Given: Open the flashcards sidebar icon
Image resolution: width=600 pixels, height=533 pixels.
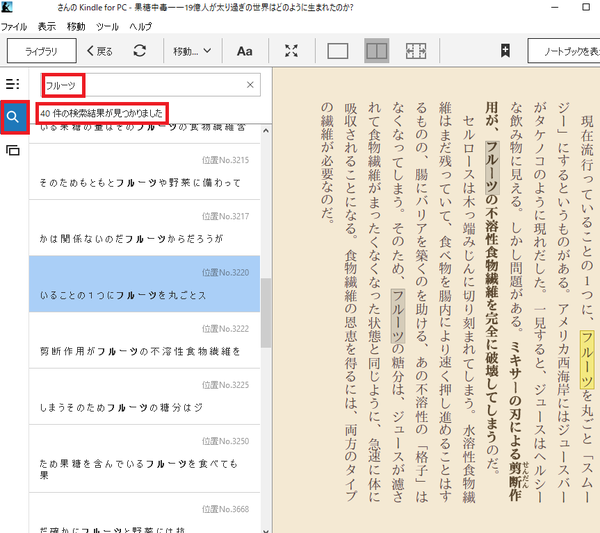Looking at the screenshot, I should pos(13,150).
